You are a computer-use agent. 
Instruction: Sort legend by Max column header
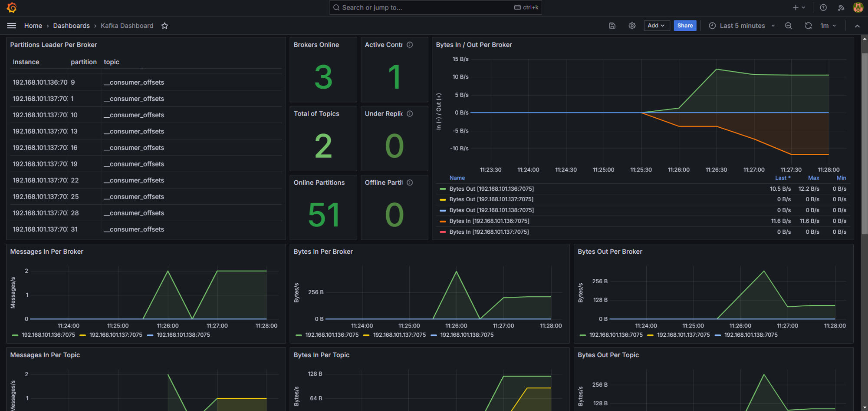point(813,178)
